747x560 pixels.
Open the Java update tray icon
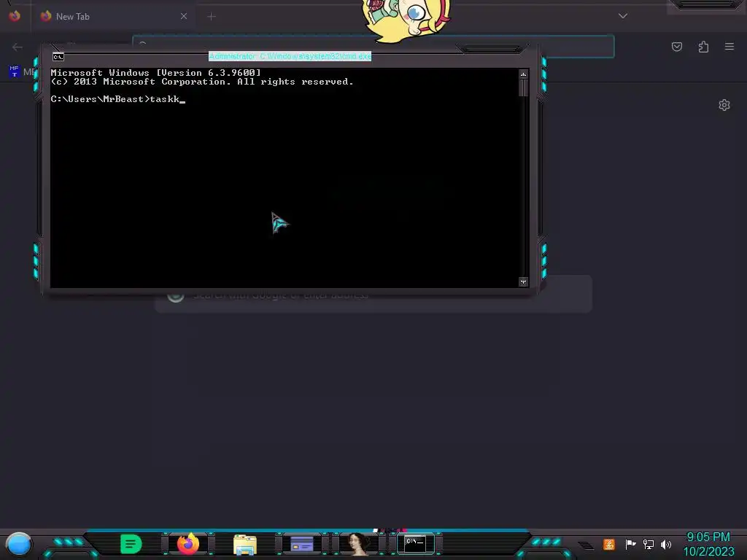click(x=609, y=544)
